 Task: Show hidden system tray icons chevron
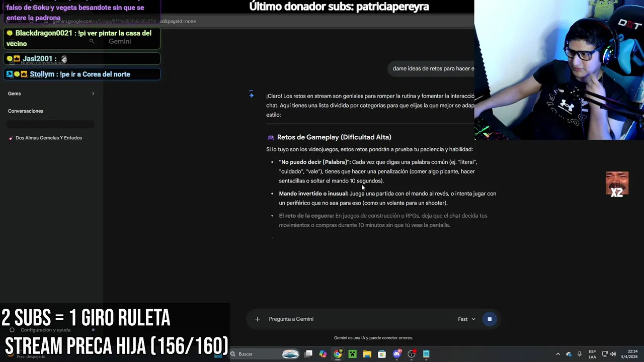coord(557,354)
